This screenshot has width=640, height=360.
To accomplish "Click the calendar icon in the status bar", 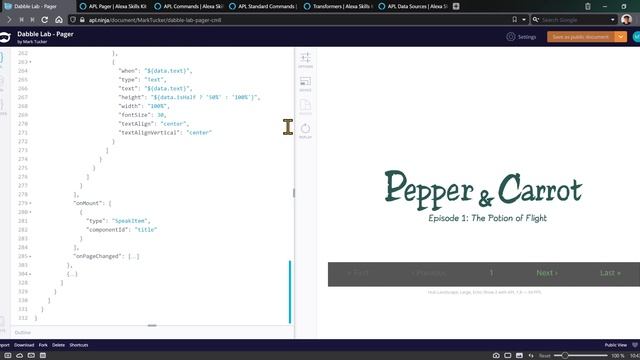I will point(43,356).
